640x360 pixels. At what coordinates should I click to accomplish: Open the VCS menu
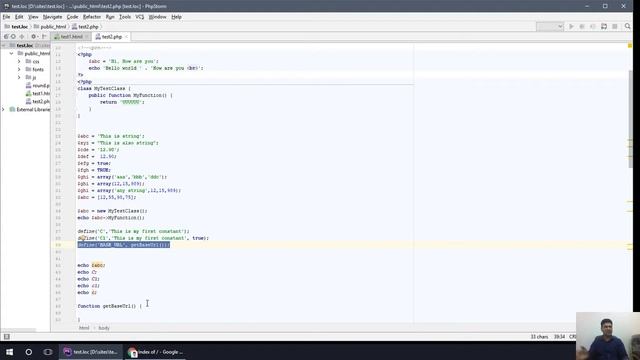140,17
